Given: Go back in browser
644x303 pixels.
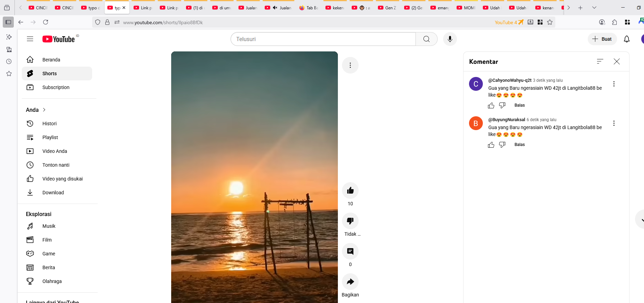Looking at the screenshot, I should [x=21, y=22].
